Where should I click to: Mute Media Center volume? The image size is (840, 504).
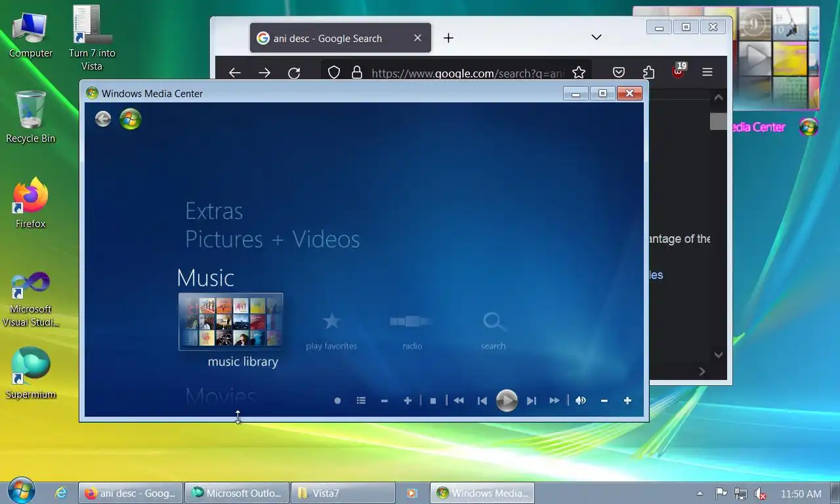click(581, 400)
